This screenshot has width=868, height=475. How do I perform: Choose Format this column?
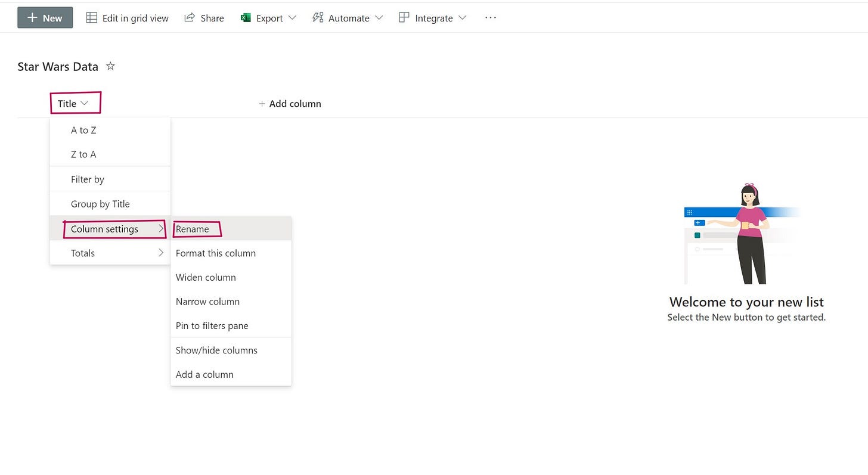coord(231,253)
